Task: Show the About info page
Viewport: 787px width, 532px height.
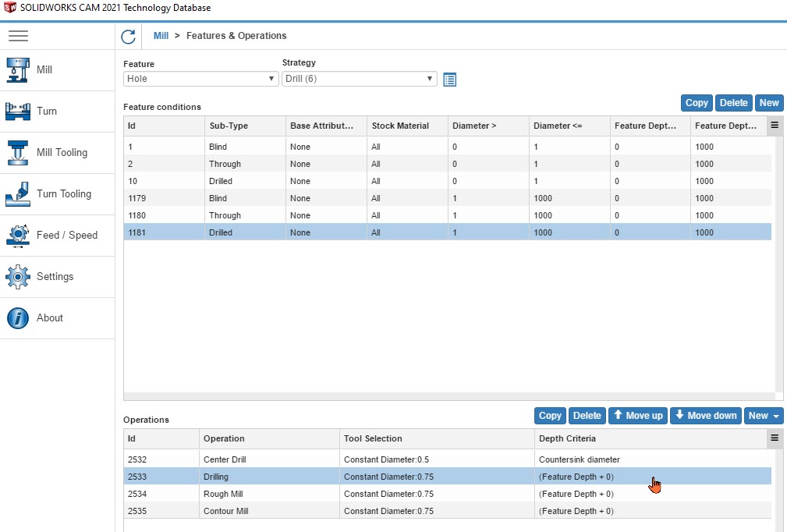Action: (x=17, y=317)
